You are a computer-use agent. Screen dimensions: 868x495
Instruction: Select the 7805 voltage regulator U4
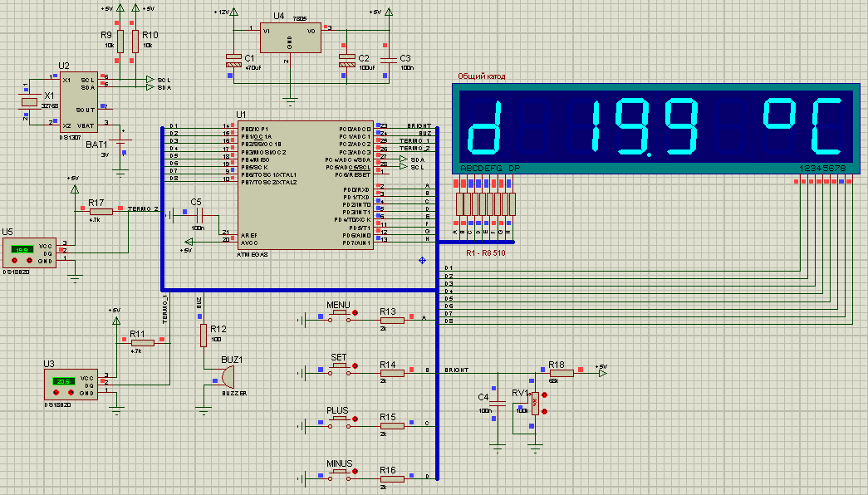(288, 41)
